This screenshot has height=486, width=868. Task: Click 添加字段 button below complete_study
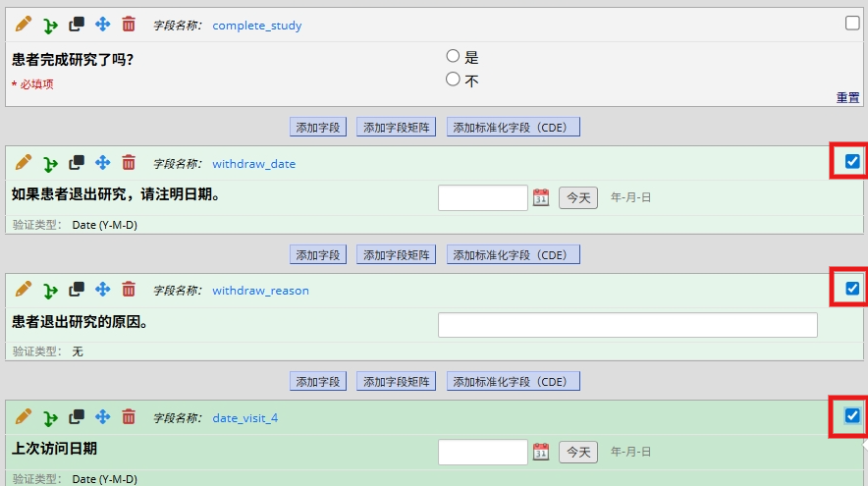tap(318, 128)
